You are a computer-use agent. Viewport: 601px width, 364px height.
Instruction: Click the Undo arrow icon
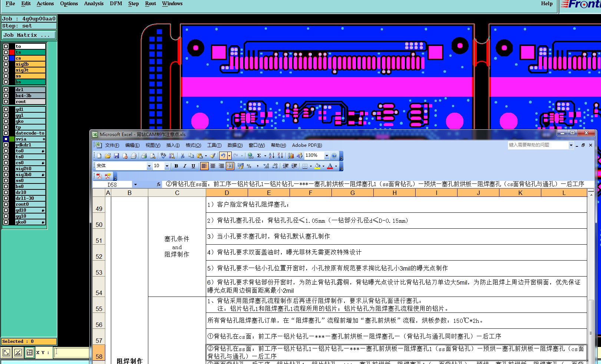pyautogui.click(x=223, y=156)
